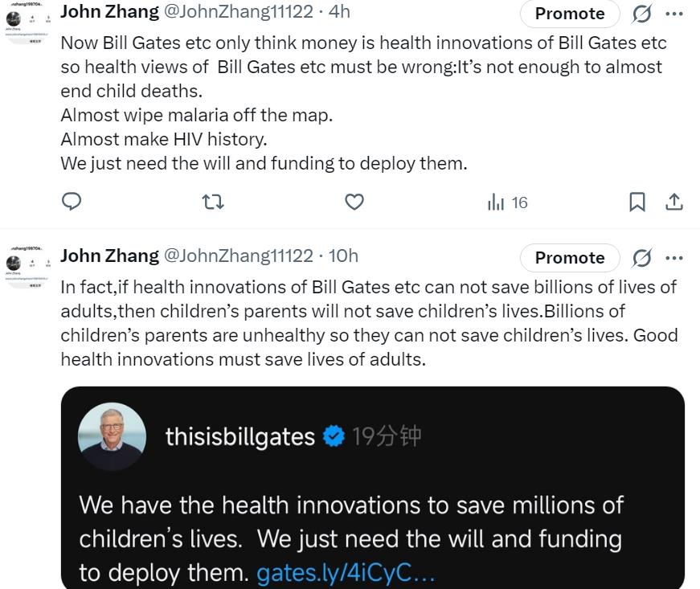Screen dimensions: 700x589
Task: Click the 4h timestamp on first tweet
Action: point(339,11)
